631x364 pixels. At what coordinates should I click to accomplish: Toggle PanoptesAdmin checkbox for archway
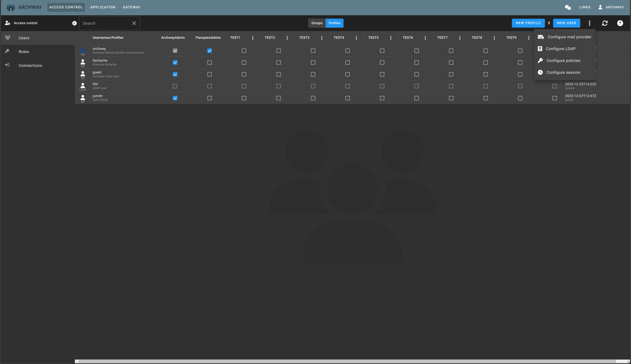pyautogui.click(x=209, y=51)
